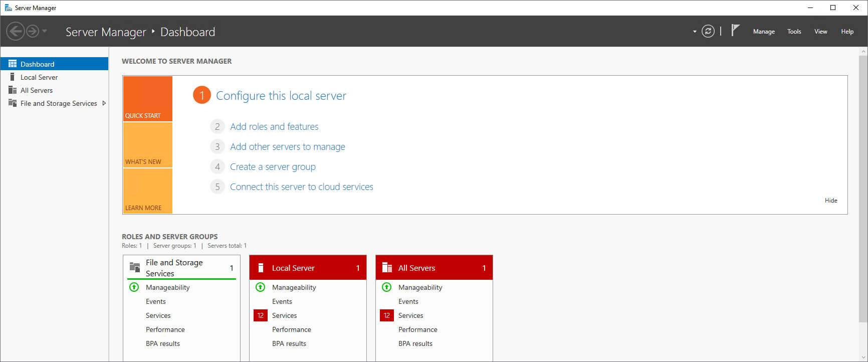Select All Servers in the sidebar

tap(54, 90)
